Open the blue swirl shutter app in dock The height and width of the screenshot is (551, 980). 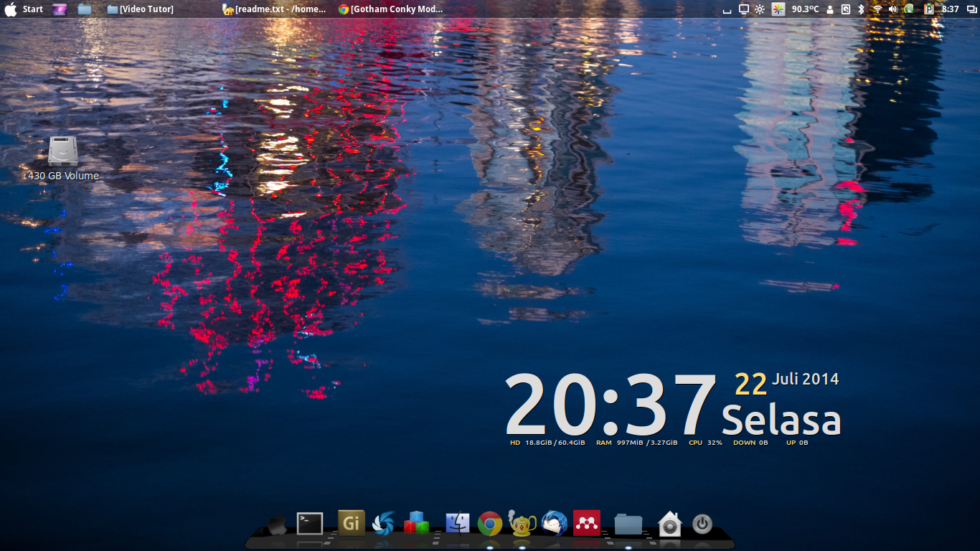[x=384, y=523]
